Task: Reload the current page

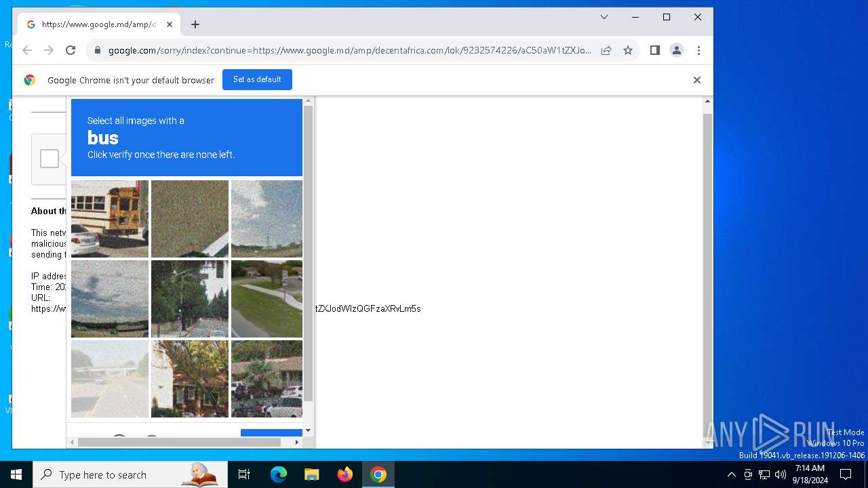Action: [71, 50]
